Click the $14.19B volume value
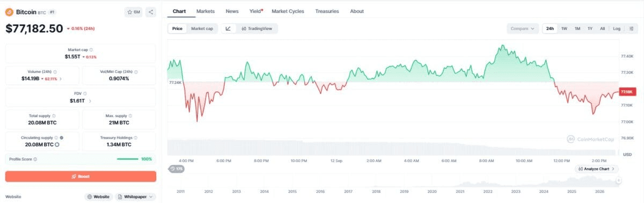Image resolution: width=644 pixels, height=203 pixels. tap(30, 78)
